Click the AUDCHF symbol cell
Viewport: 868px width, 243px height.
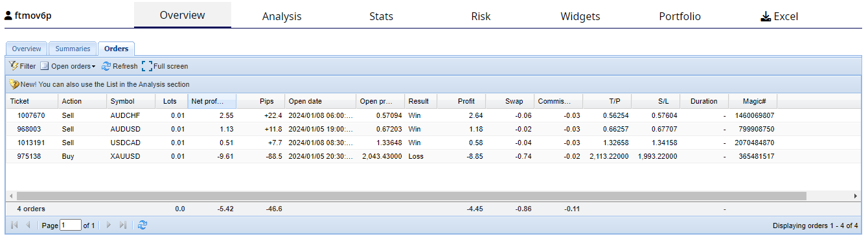tap(131, 115)
